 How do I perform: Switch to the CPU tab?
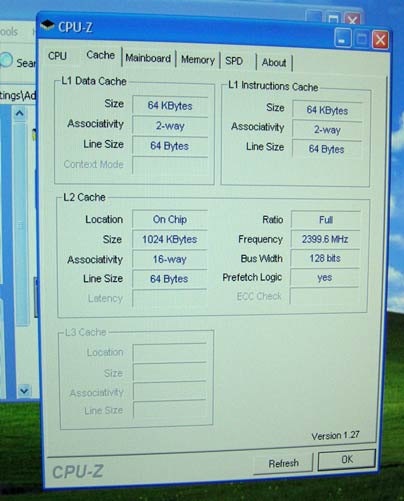57,56
